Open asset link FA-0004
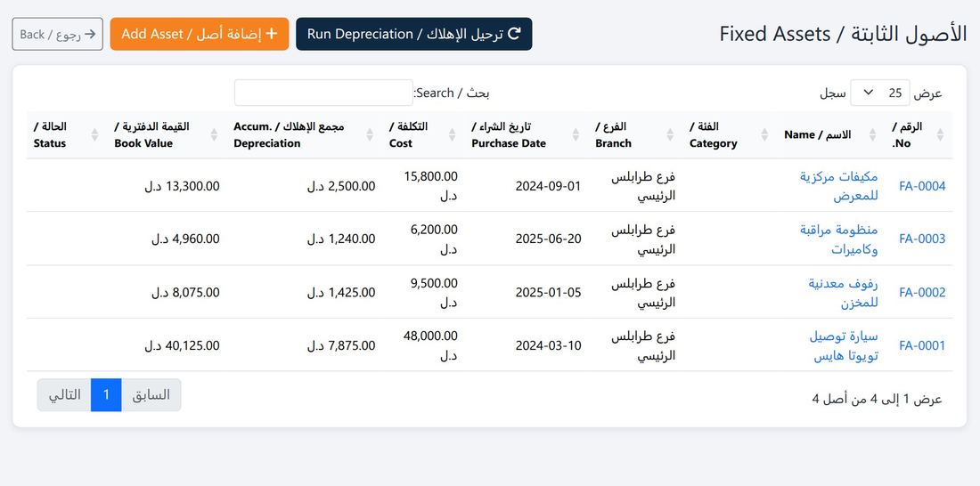This screenshot has height=486, width=980. (x=922, y=186)
